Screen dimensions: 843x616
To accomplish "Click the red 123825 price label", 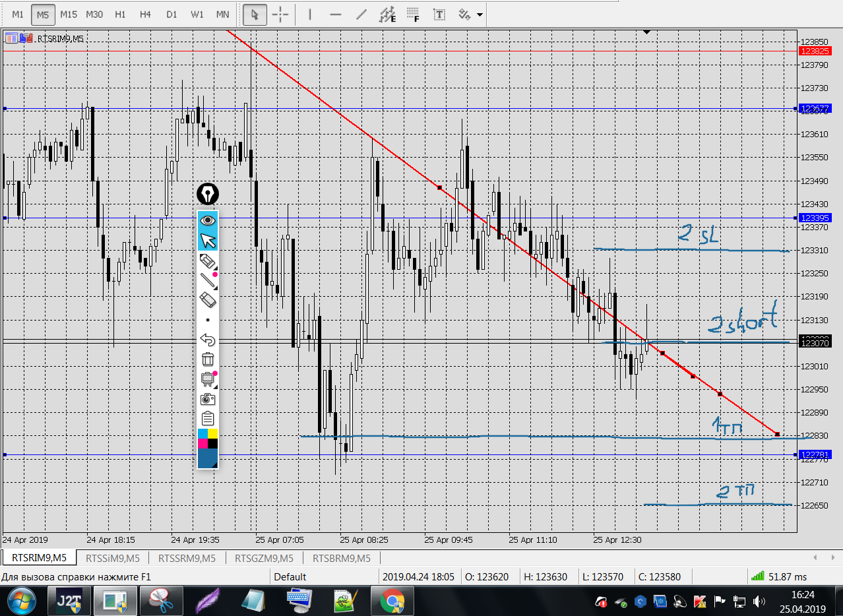I will [814, 51].
